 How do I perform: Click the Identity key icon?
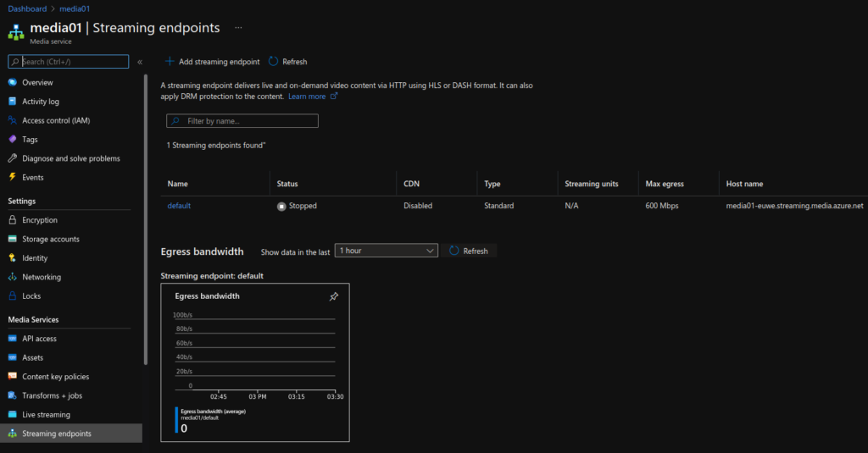(12, 257)
